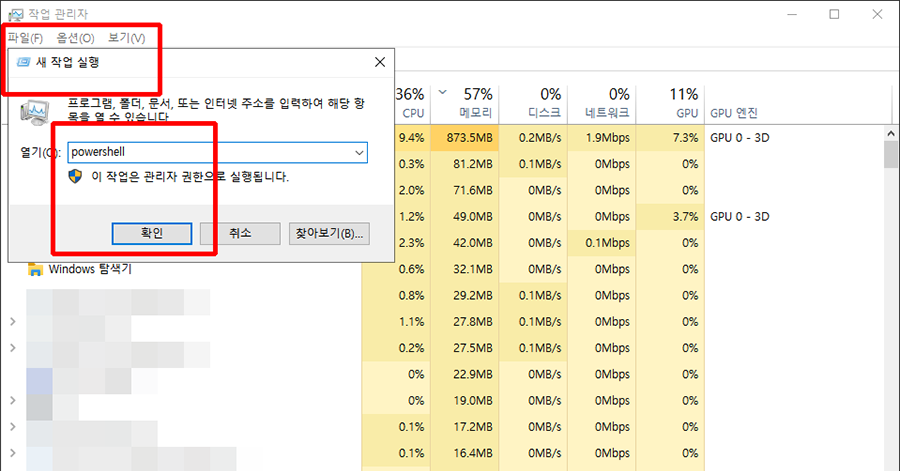Sort by 메모리 column header
Viewport: 900px width, 471px height.
coord(465,103)
